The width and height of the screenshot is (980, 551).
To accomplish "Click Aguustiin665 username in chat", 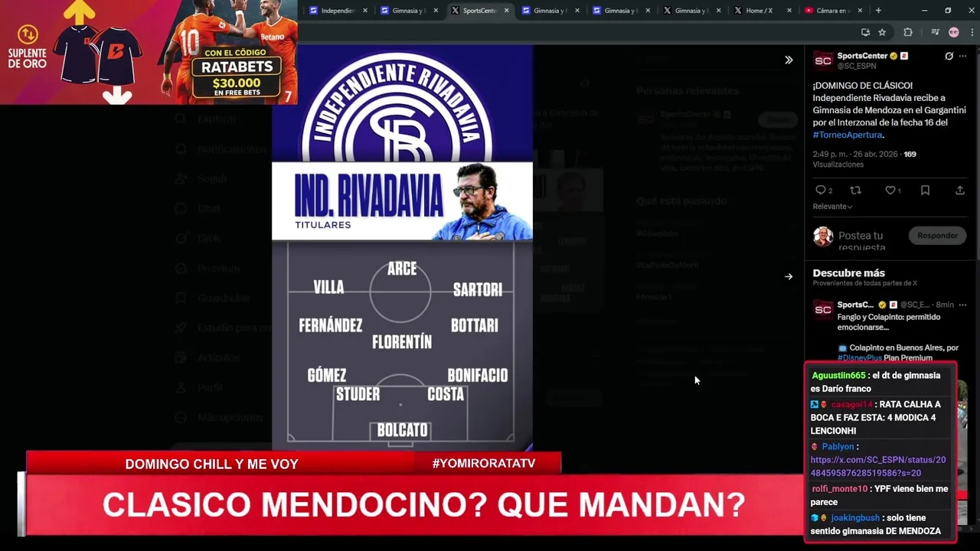I will [x=838, y=376].
